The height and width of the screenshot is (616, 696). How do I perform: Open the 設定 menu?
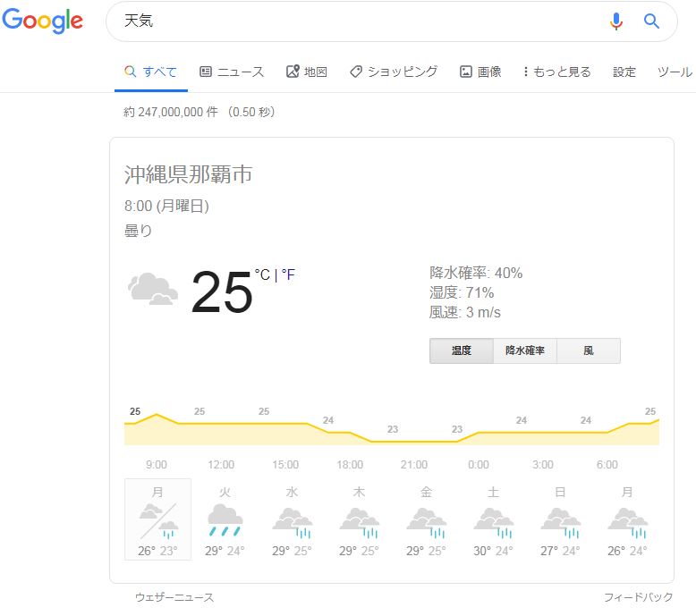[x=624, y=72]
